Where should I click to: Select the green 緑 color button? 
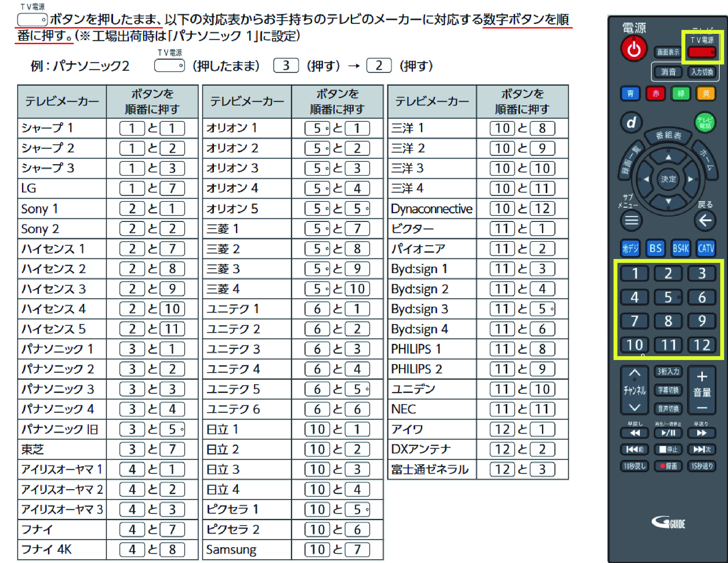coord(681,94)
